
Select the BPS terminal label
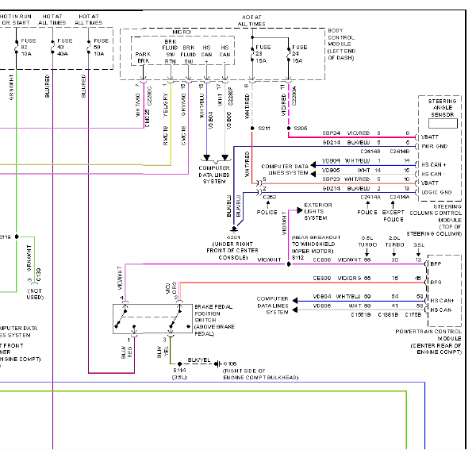tap(436, 282)
